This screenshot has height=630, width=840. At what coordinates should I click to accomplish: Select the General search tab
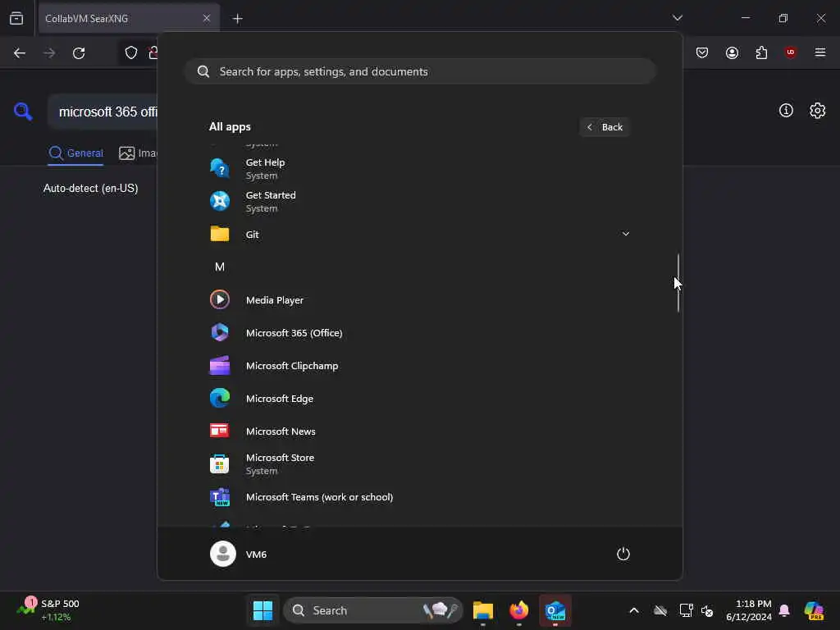tap(76, 153)
